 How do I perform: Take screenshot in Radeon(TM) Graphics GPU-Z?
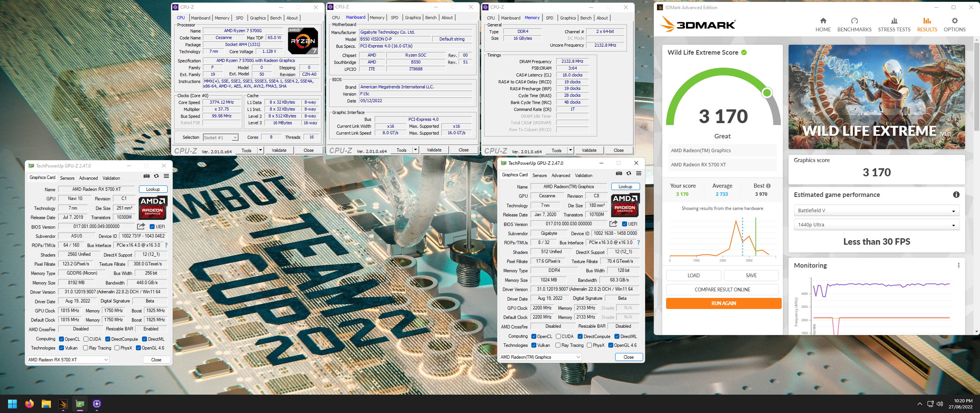tap(619, 174)
